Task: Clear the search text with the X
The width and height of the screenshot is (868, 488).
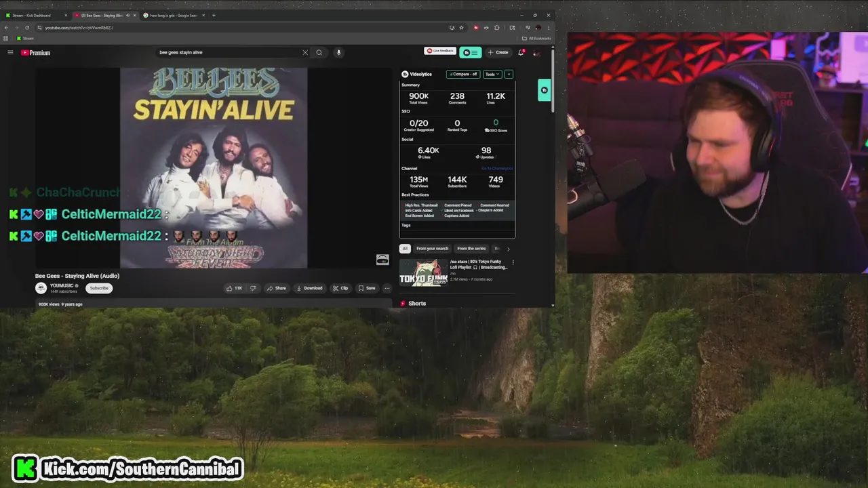Action: click(305, 52)
